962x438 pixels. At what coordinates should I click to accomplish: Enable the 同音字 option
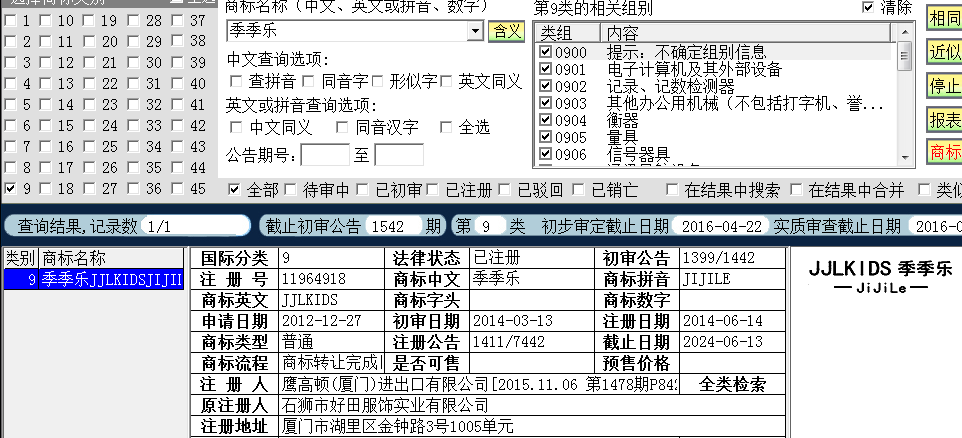click(308, 81)
